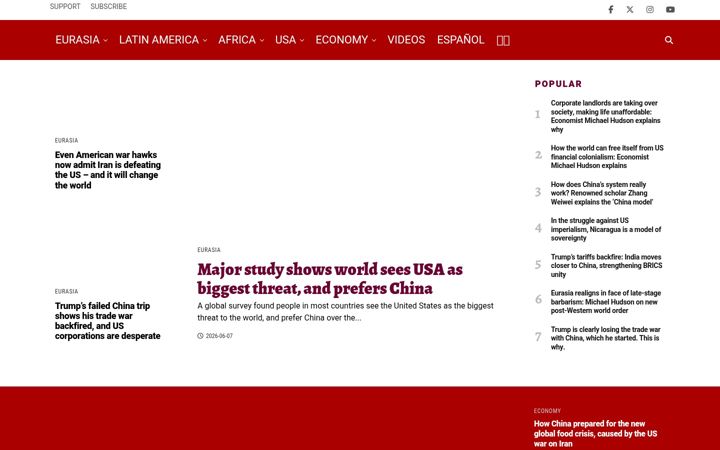The image size is (720, 450).
Task: Go to the USA section
Action: pos(285,40)
